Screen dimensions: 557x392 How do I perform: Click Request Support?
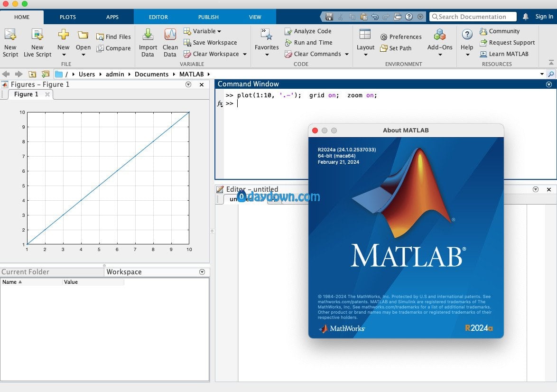[x=507, y=42]
